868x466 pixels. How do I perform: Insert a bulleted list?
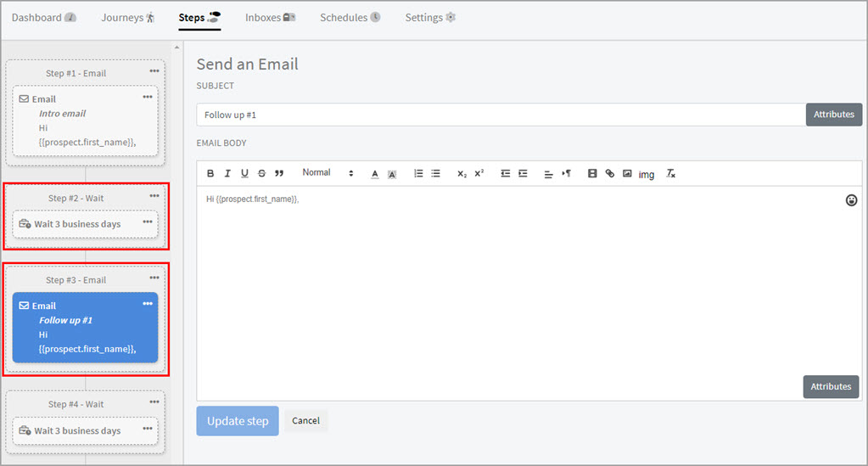click(435, 174)
